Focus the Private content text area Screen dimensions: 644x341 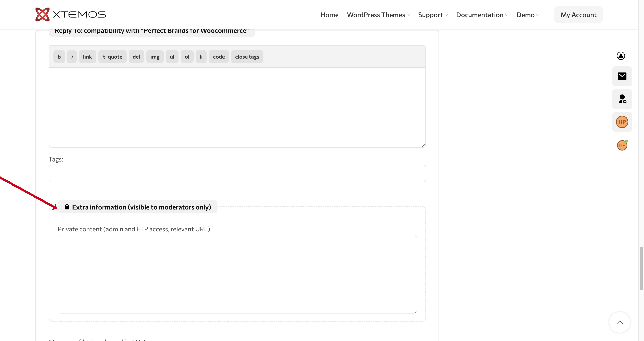click(x=237, y=274)
